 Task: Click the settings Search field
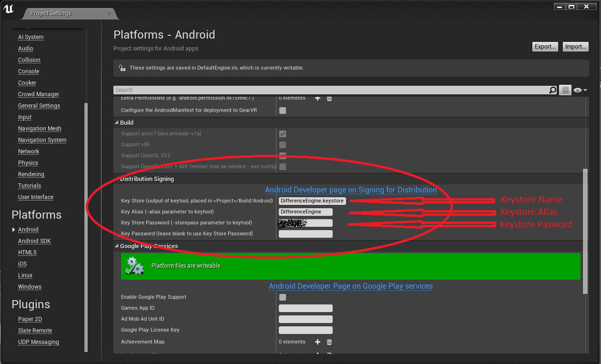point(331,90)
